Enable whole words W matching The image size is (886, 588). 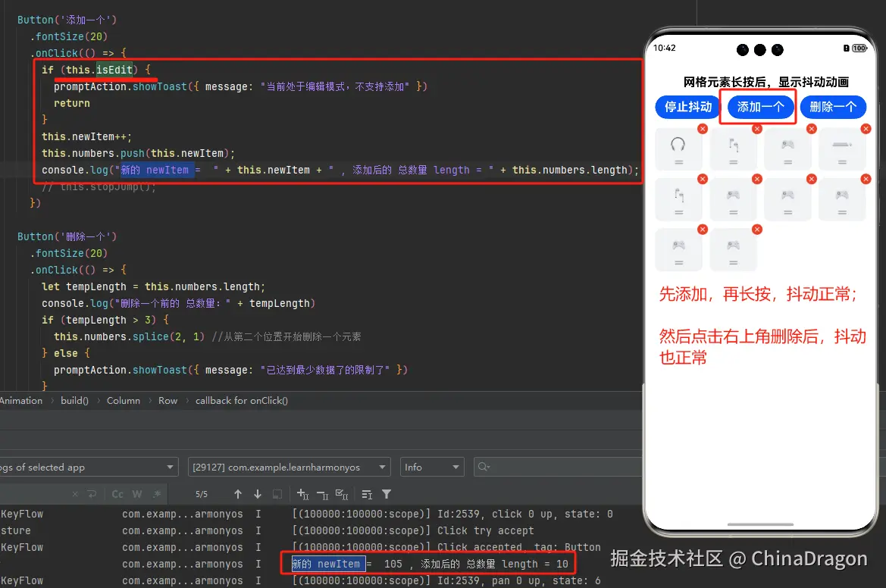pos(137,493)
